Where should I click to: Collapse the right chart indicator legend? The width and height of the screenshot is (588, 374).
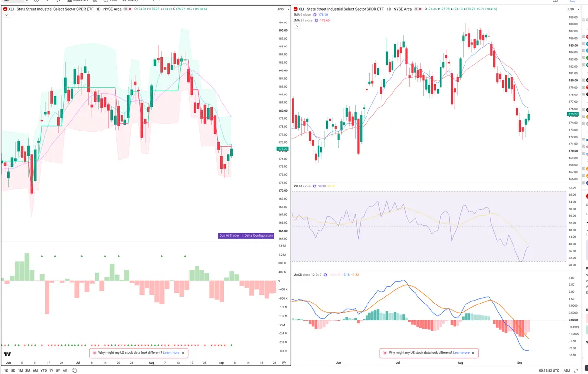point(297,26)
